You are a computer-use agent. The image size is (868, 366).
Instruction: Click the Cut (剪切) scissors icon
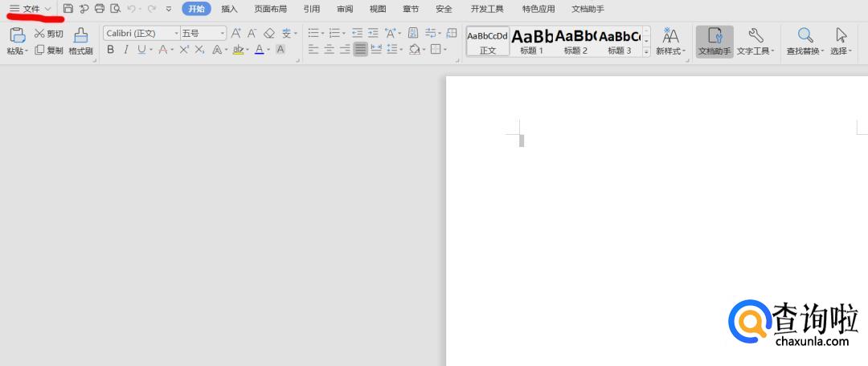(x=39, y=34)
